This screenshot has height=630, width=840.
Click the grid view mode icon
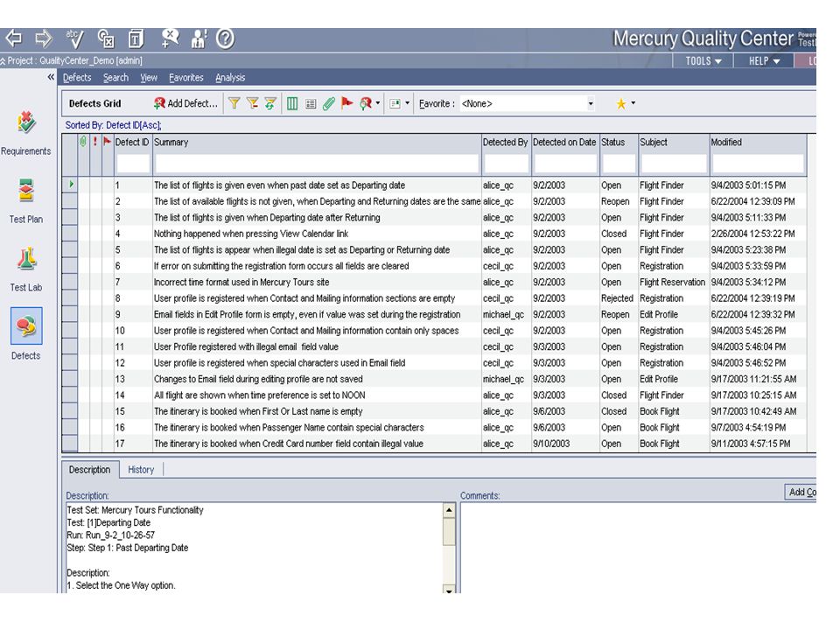[395, 103]
